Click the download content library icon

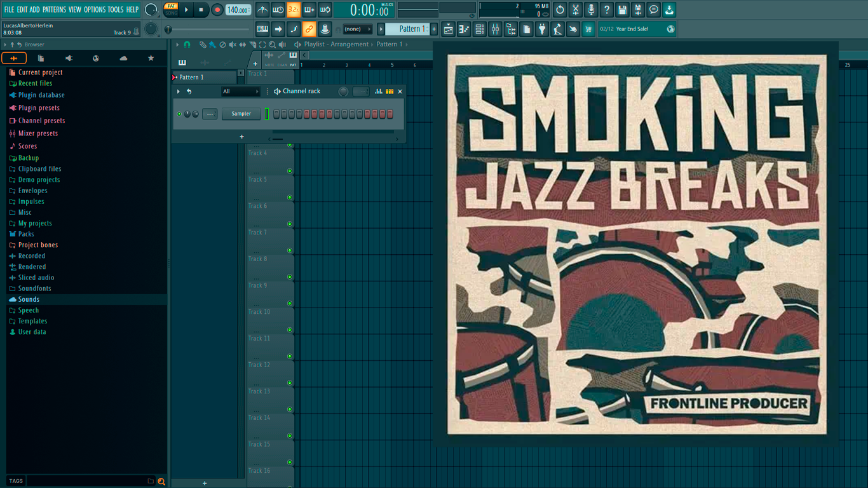[669, 10]
